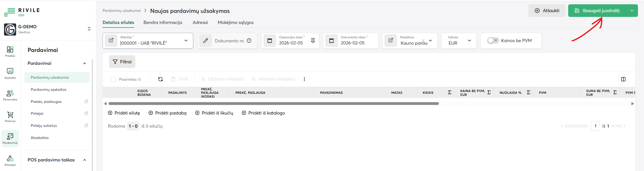Add a row with Pridėti eilutę
644x171 pixels.
tap(124, 113)
